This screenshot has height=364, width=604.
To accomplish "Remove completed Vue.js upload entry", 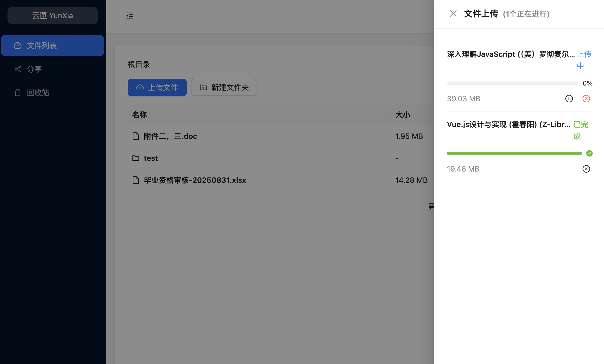I will (x=586, y=169).
